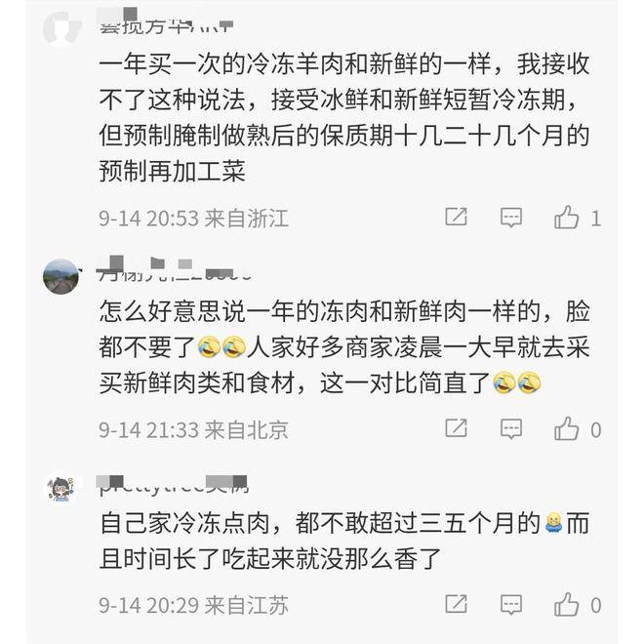Click the comment starting with 怎么好意思说
The height and width of the screenshot is (644, 644).
pos(344,347)
